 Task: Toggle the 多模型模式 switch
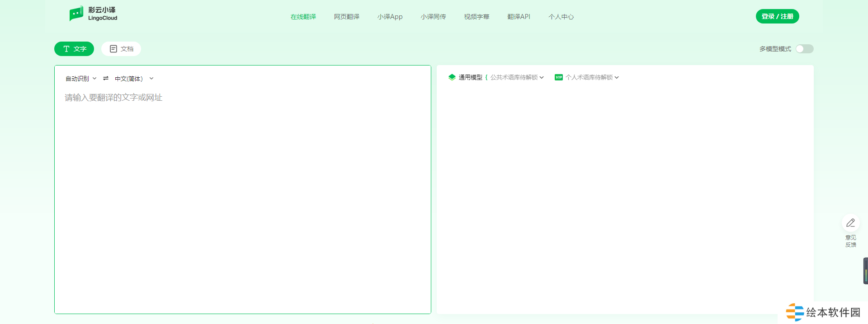804,49
